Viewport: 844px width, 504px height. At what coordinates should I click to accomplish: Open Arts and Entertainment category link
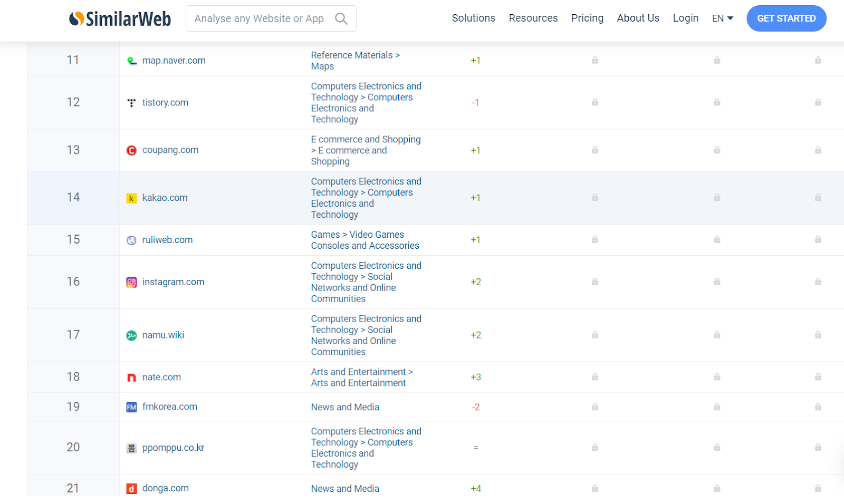click(x=362, y=377)
